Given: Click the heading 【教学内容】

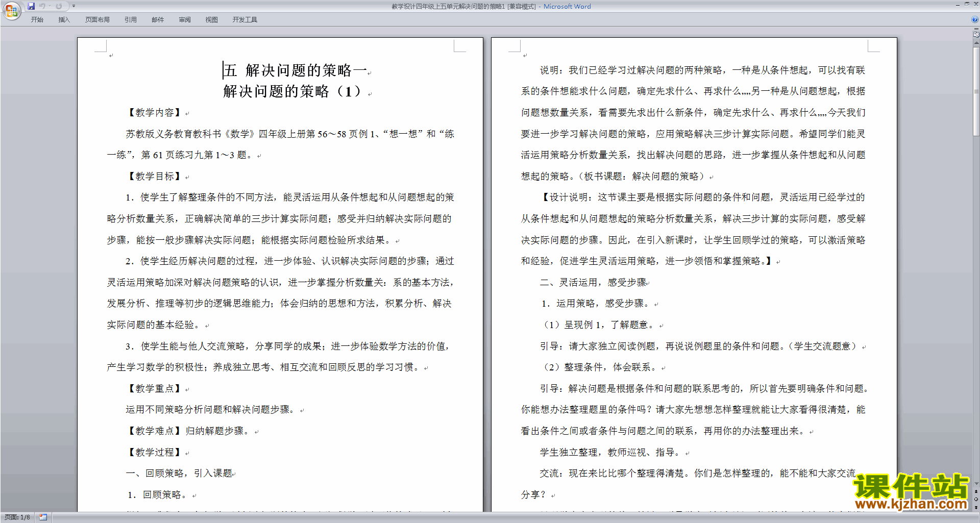Looking at the screenshot, I should point(155,113).
